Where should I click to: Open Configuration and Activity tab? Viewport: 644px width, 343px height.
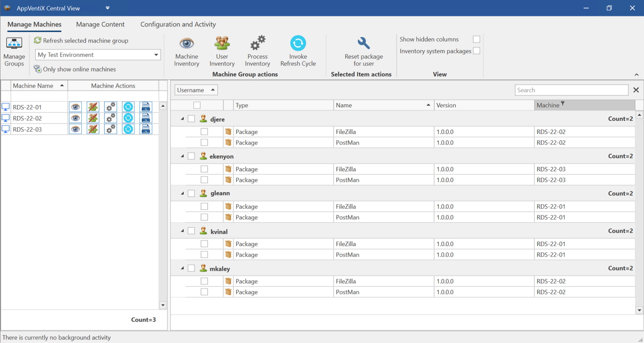pos(178,24)
